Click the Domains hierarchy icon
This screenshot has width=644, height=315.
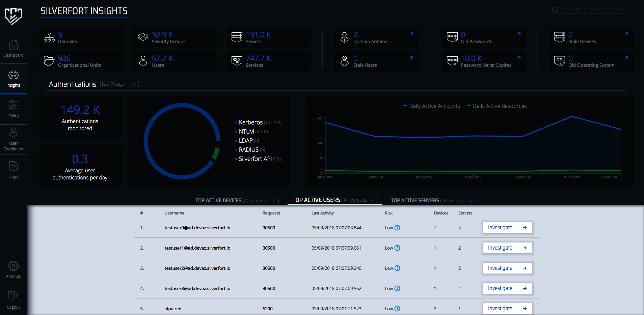click(x=49, y=37)
